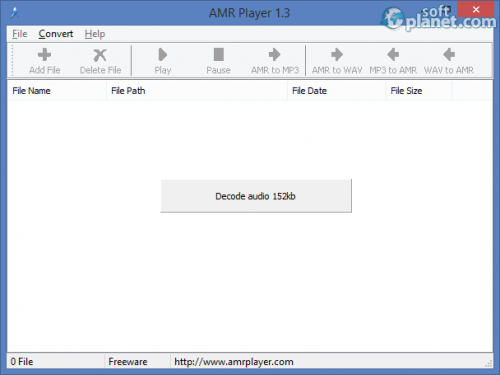This screenshot has height=375, width=500.
Task: Open the File menu
Action: pyautogui.click(x=20, y=34)
